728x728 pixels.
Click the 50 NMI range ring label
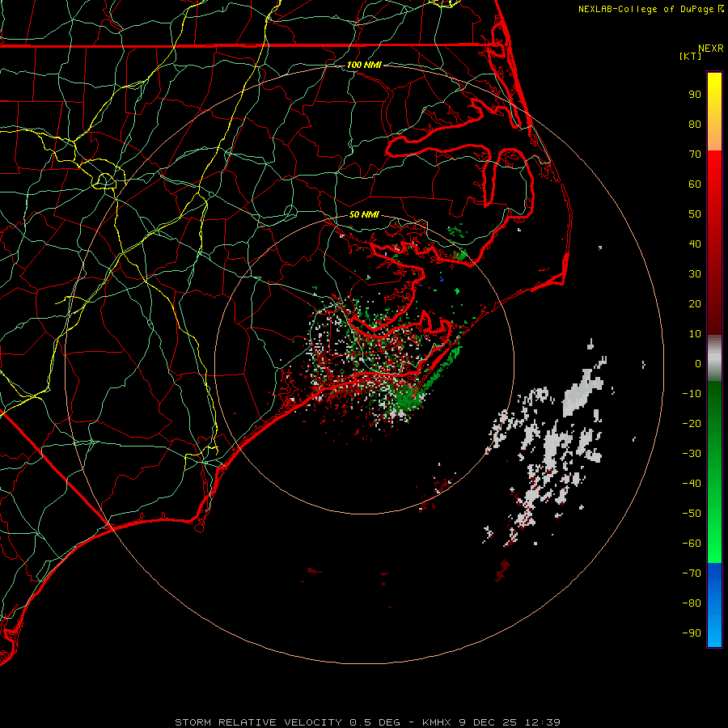(364, 214)
